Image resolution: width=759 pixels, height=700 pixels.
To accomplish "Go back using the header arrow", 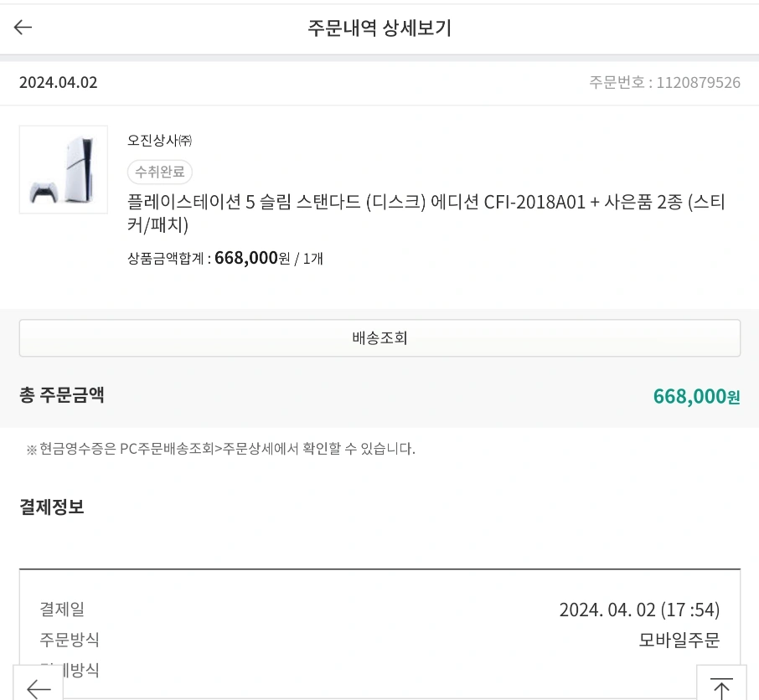I will [x=23, y=28].
